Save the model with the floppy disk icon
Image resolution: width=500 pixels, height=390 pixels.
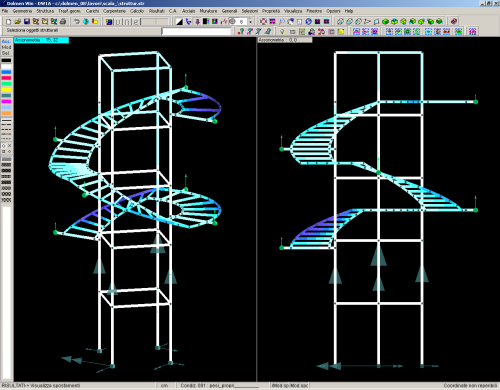(x=27, y=22)
